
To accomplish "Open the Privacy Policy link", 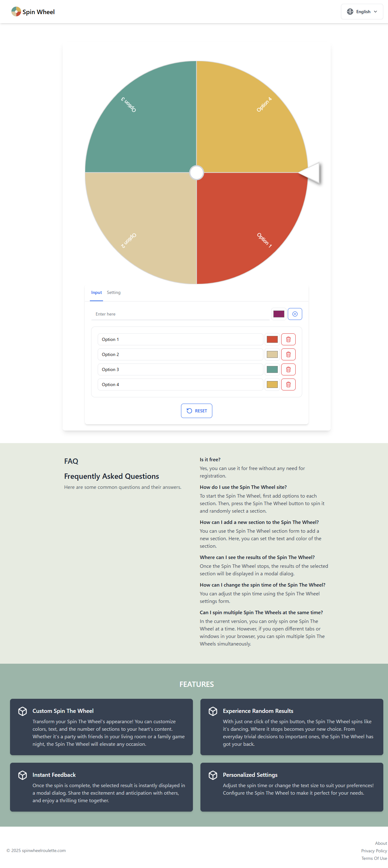I will pyautogui.click(x=374, y=850).
